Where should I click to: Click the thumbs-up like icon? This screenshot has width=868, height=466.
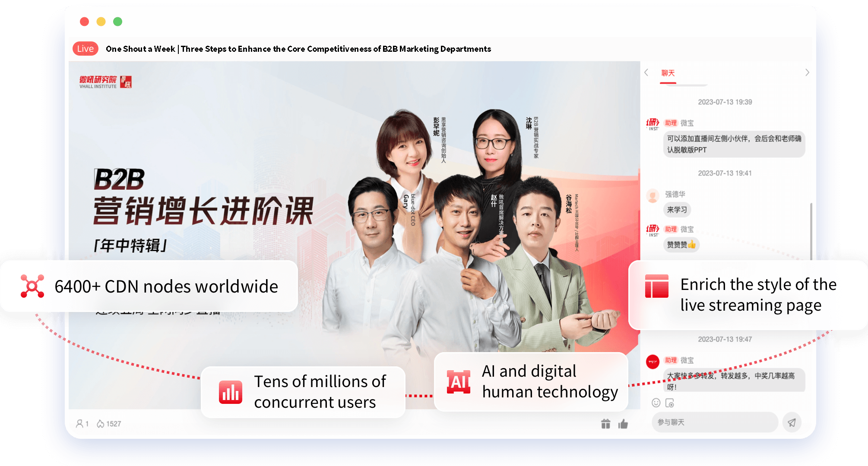[x=623, y=424]
